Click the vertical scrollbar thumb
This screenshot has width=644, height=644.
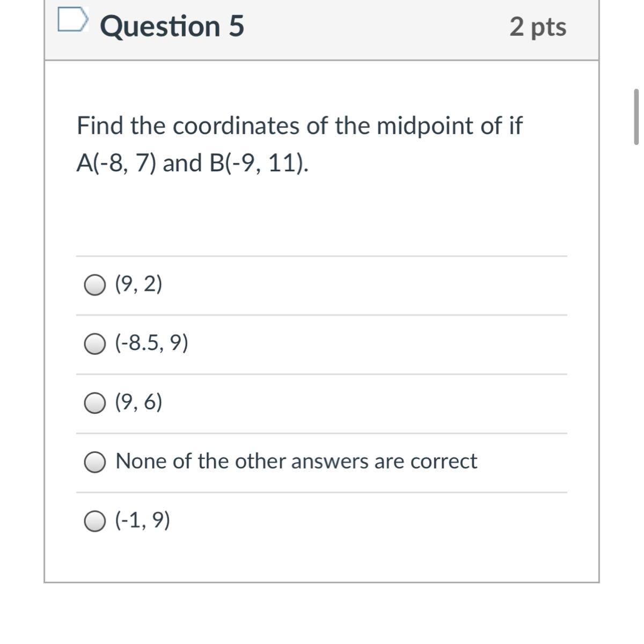[636, 117]
